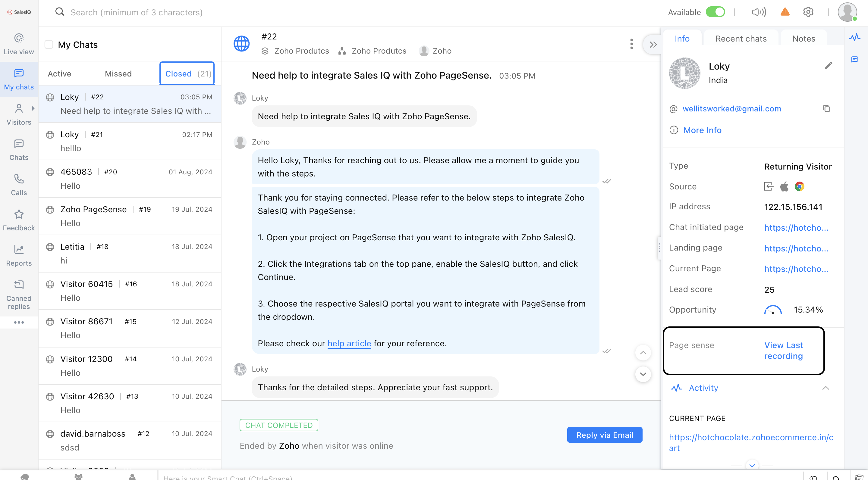Collapse the Activity section
This screenshot has width=868, height=480.
826,388
